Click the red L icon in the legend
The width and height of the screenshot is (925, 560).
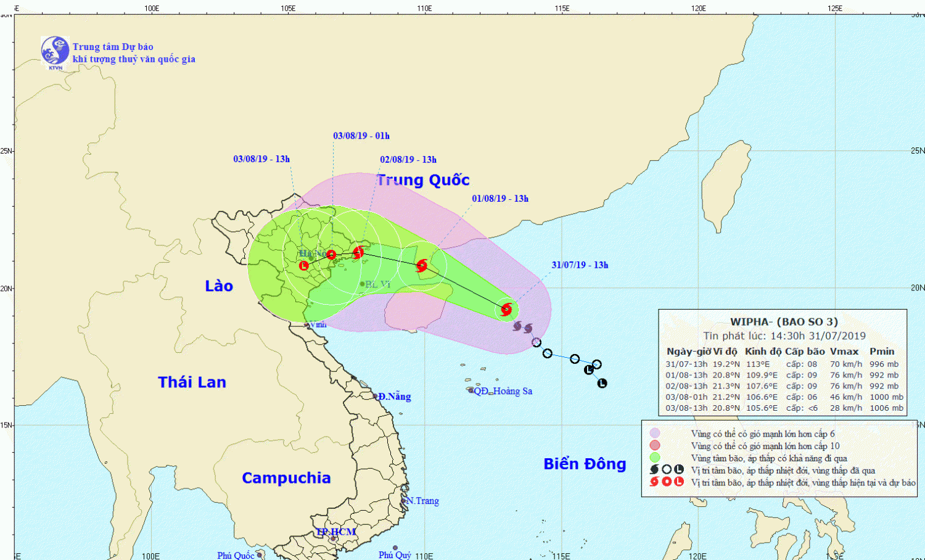[679, 482]
